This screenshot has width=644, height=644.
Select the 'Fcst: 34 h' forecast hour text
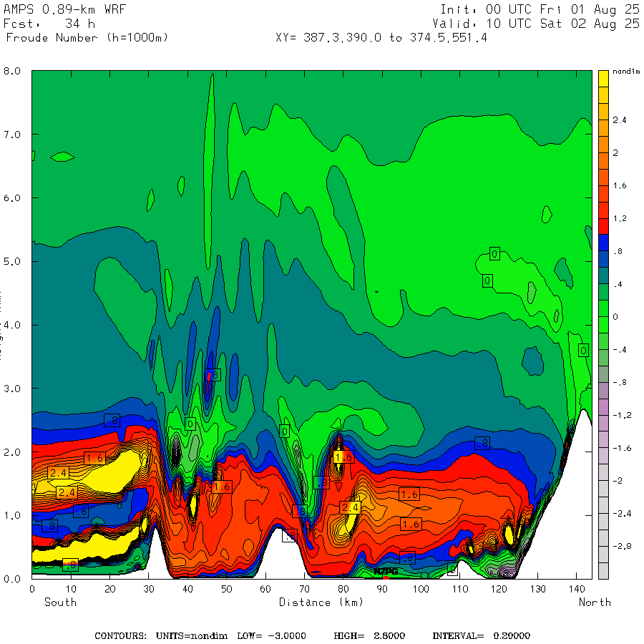49,24
